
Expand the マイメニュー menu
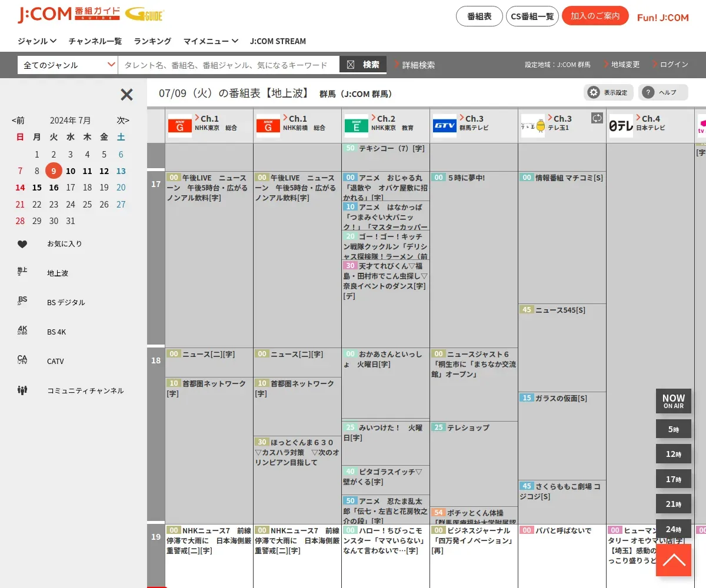[x=211, y=41]
